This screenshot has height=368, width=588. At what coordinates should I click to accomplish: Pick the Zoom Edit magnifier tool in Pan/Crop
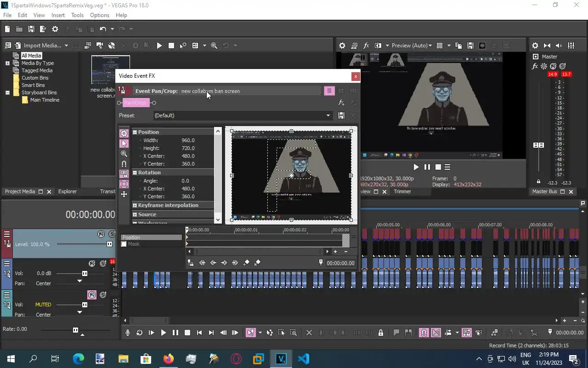(124, 154)
